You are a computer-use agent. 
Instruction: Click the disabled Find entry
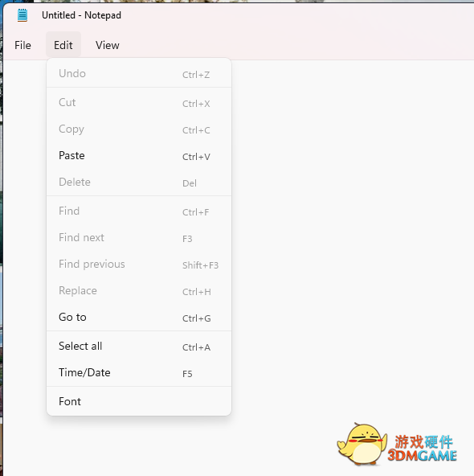click(x=139, y=211)
